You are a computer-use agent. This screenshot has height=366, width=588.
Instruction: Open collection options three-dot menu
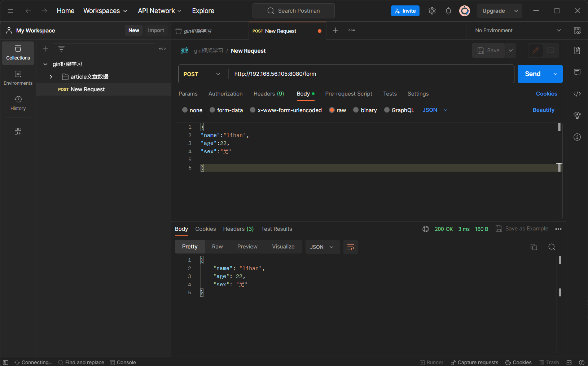(x=162, y=49)
